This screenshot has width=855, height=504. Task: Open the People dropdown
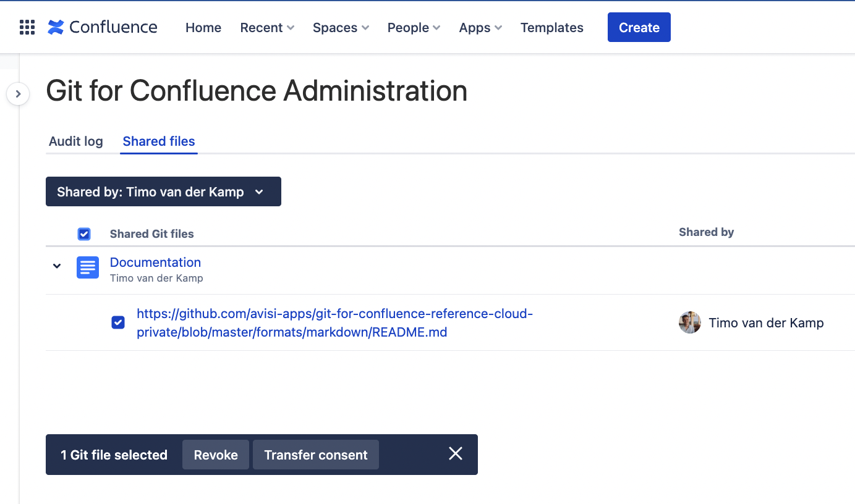click(x=414, y=28)
